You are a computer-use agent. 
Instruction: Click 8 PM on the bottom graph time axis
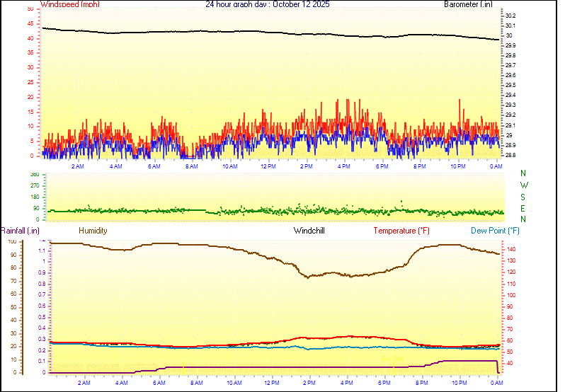click(x=422, y=383)
